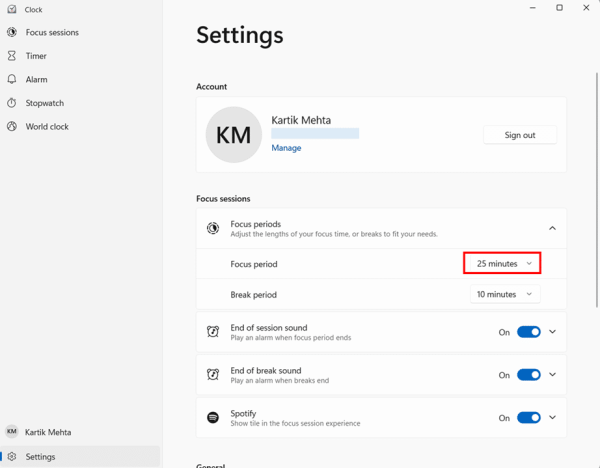Disable End of break sound toggle
Image resolution: width=600 pixels, height=468 pixels.
(528, 375)
